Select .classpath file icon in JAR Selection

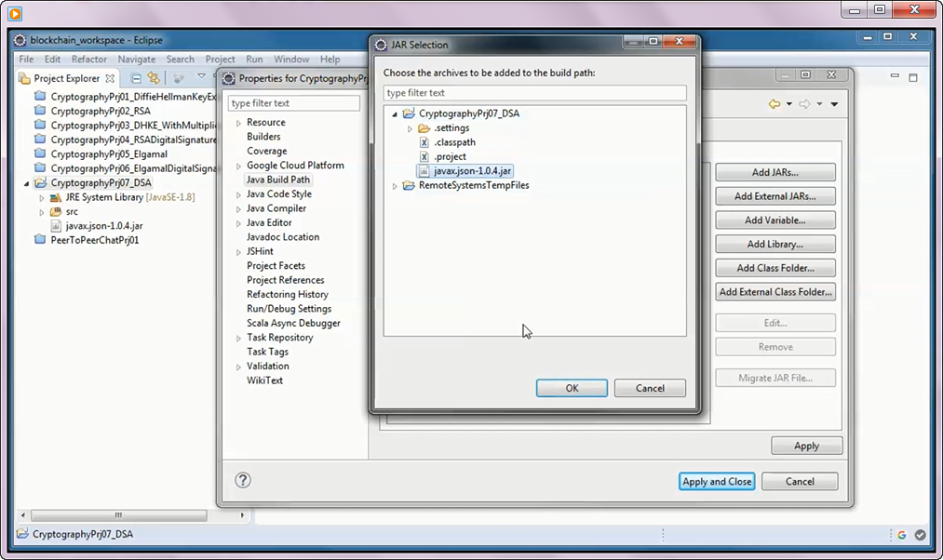[424, 142]
